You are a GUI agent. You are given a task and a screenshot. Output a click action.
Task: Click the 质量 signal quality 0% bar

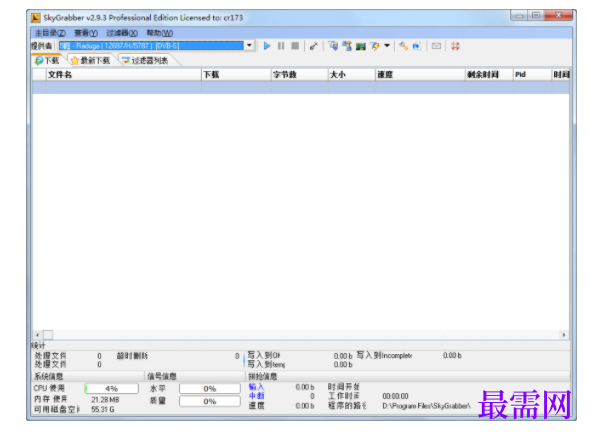(x=210, y=401)
